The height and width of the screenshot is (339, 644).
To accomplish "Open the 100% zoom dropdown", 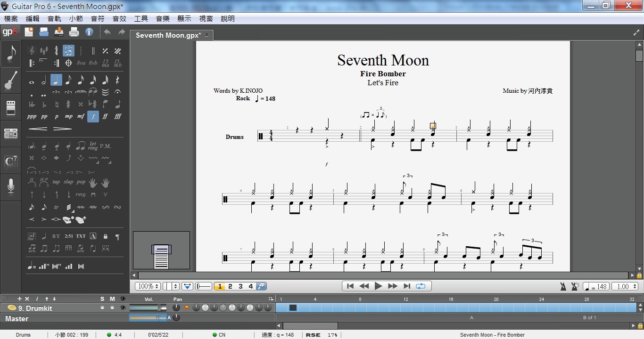I will (148, 286).
